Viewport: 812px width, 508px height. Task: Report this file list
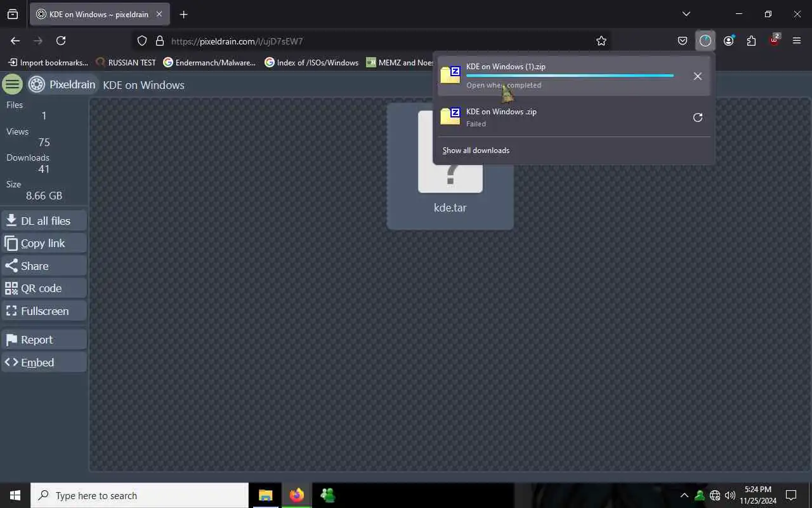pos(44,340)
